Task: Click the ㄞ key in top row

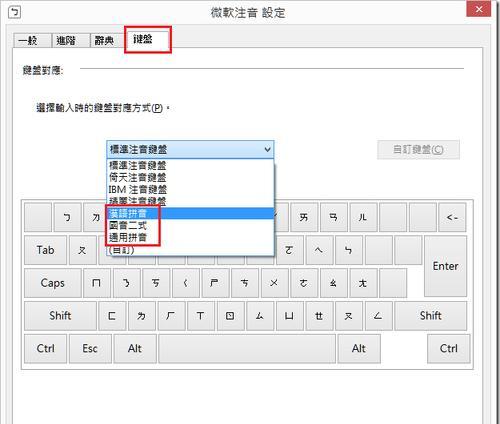Action: (304, 217)
